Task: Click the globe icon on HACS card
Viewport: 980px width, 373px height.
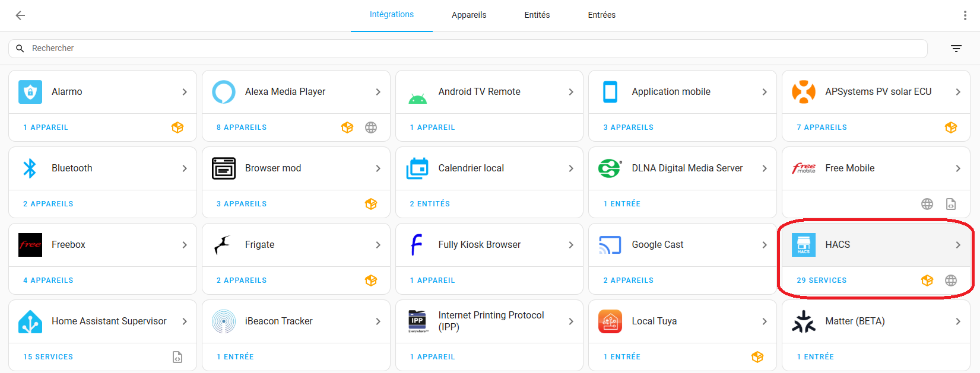Action: coord(951,280)
